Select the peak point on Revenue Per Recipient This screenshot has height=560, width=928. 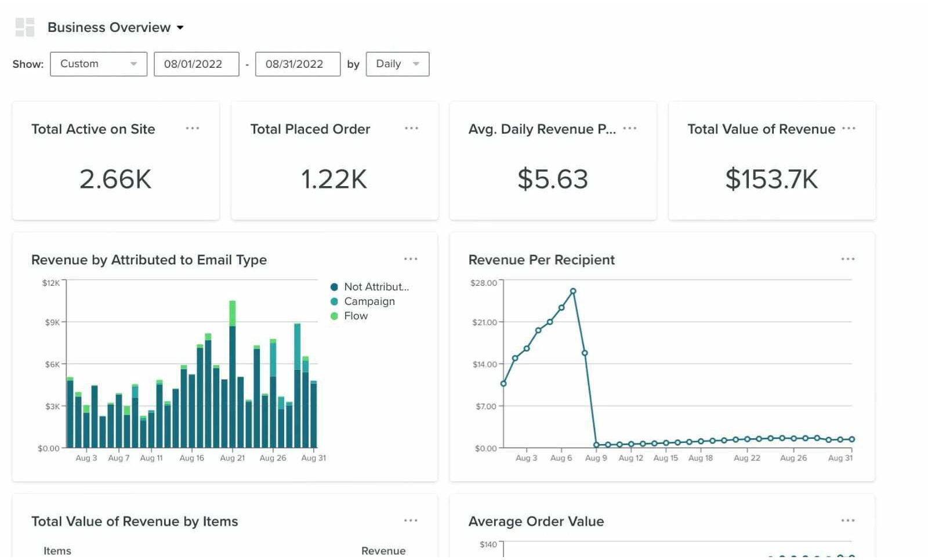(x=573, y=291)
